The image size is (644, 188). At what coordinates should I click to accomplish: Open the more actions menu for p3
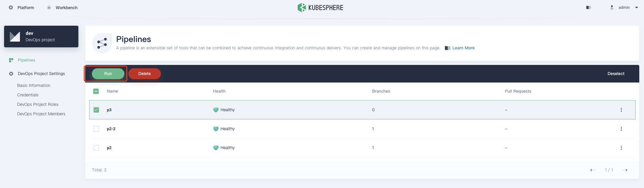621,110
